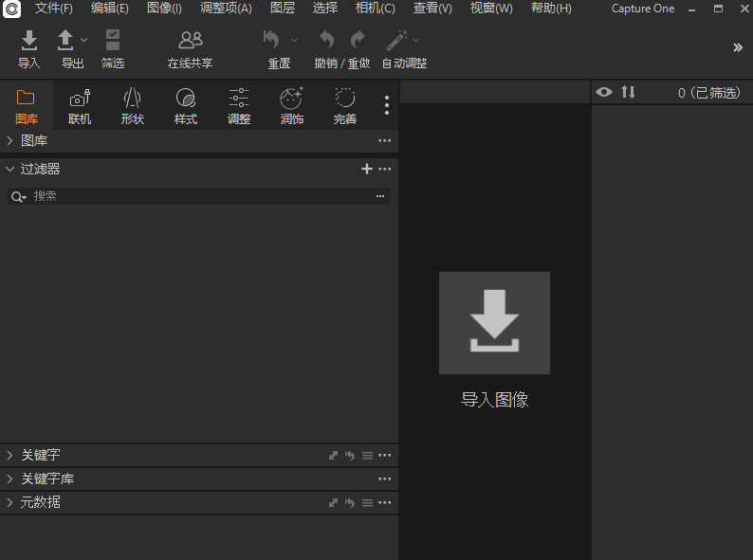Open the 相机(C) menu
The height and width of the screenshot is (560, 753).
coord(375,9)
